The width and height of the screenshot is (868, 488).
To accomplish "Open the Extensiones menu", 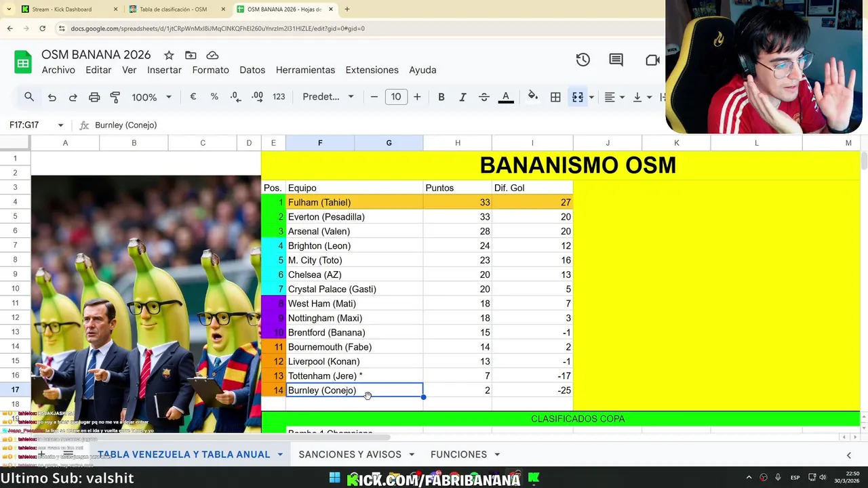I will coord(372,70).
